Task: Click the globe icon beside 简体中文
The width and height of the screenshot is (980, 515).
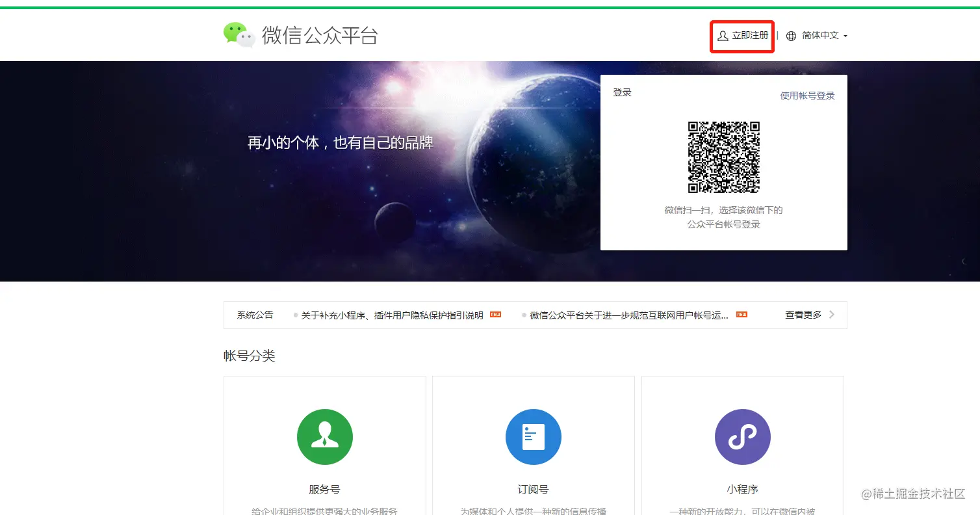Action: [x=791, y=36]
